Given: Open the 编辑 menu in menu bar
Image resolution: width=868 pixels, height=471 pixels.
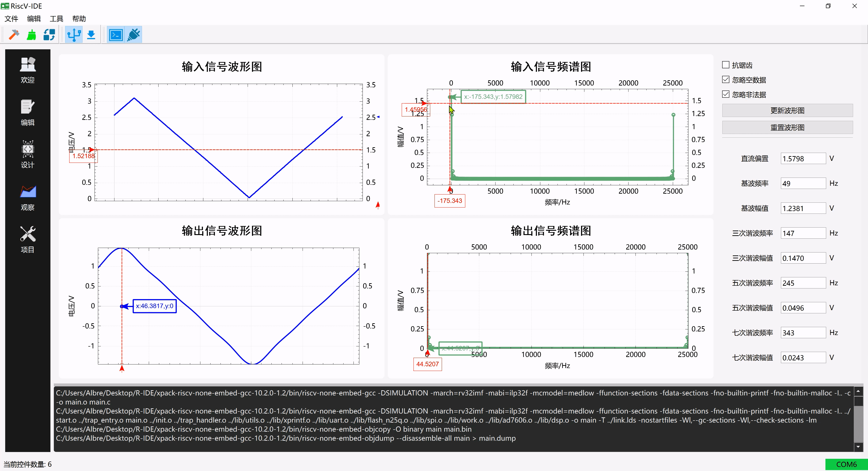Looking at the screenshot, I should [x=34, y=19].
